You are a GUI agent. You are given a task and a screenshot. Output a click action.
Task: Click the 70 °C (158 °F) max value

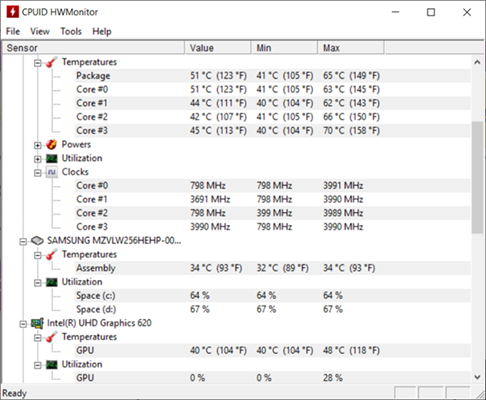click(351, 130)
